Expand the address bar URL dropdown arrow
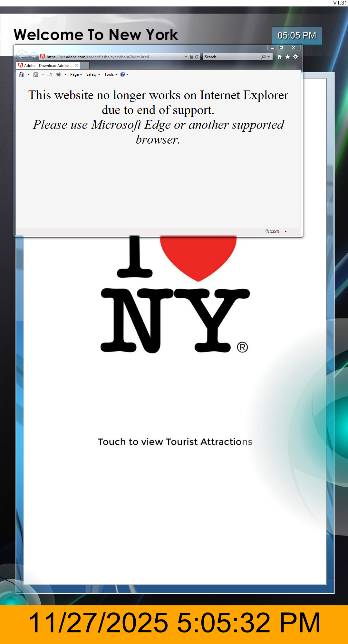Viewport: 348px width, 644px height. pos(186,57)
